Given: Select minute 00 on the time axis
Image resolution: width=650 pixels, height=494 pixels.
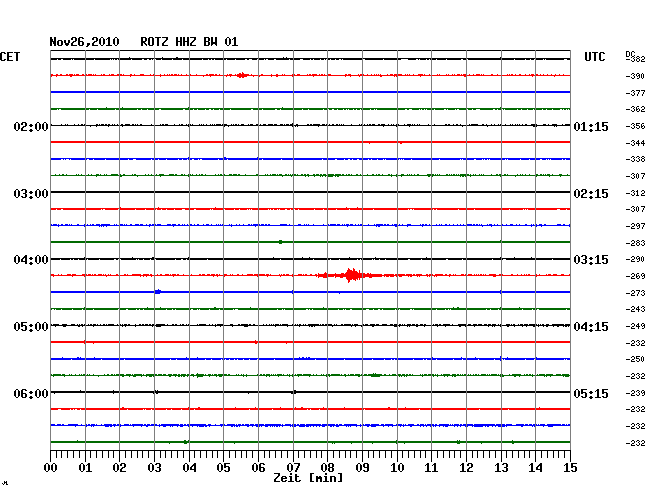Looking at the screenshot, I should point(50,467).
